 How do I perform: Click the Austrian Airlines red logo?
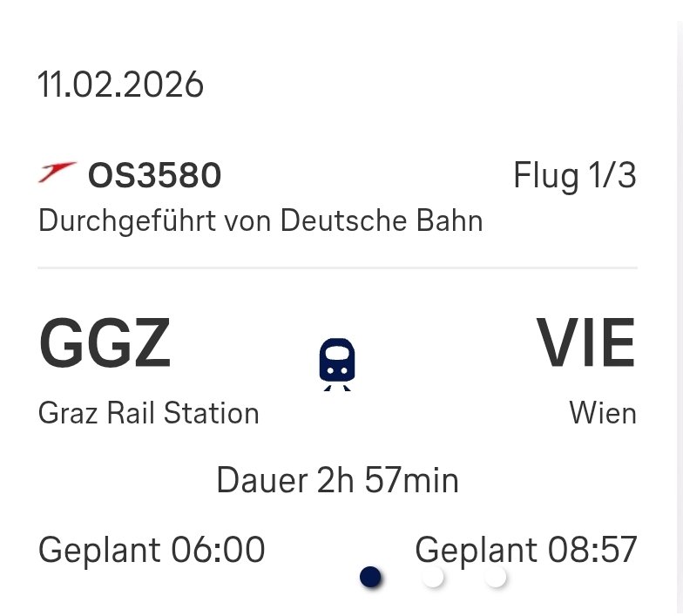tap(57, 173)
